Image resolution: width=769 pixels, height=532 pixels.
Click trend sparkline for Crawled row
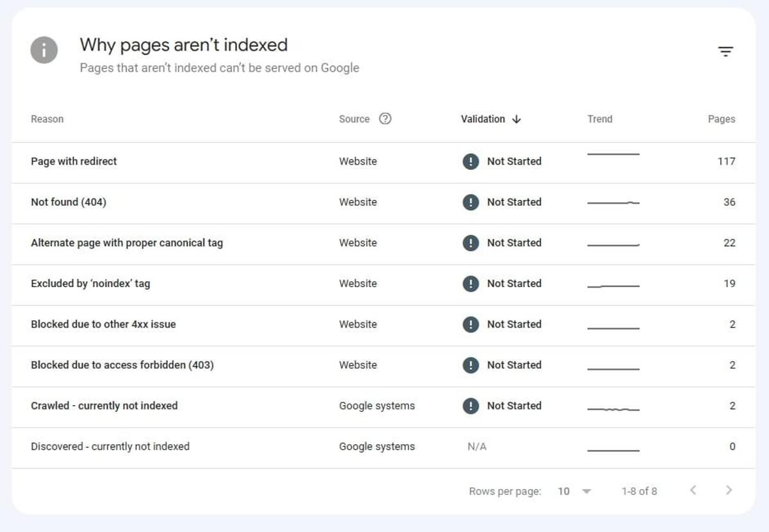pos(613,409)
